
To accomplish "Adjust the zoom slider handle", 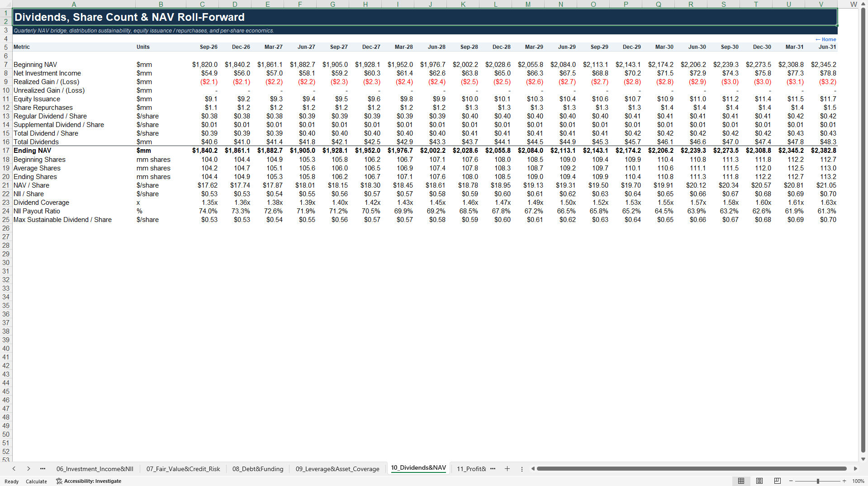I will [818, 481].
